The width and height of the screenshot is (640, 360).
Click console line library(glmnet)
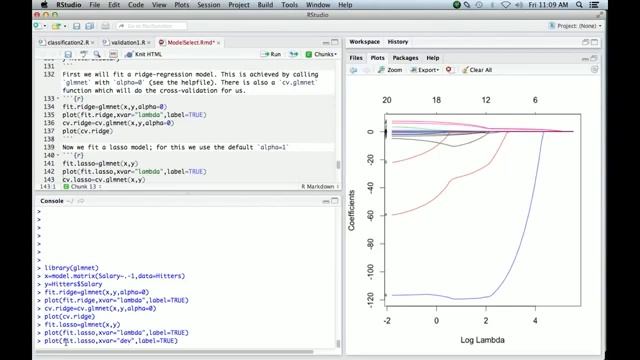(x=71, y=268)
